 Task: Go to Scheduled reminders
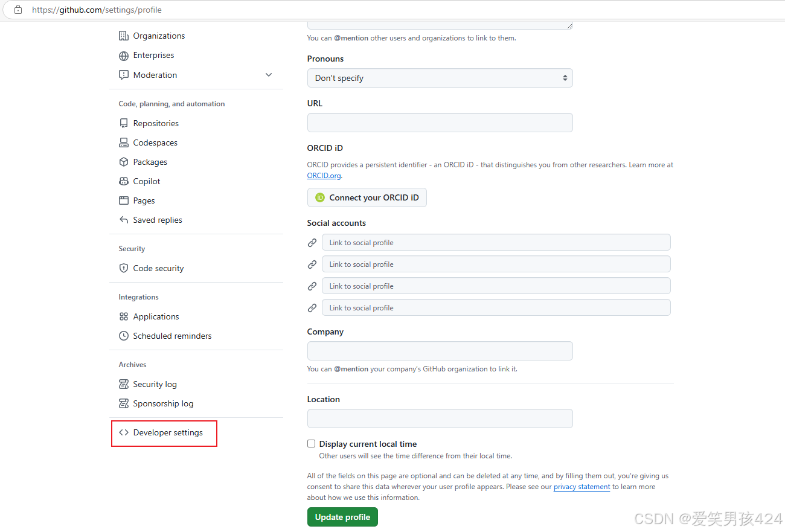tap(172, 336)
